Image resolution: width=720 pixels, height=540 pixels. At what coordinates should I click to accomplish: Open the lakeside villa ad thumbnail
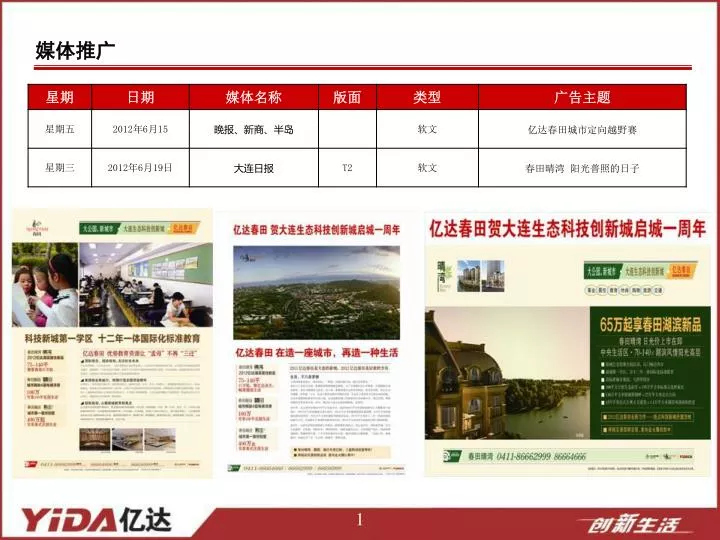pyautogui.click(x=567, y=344)
